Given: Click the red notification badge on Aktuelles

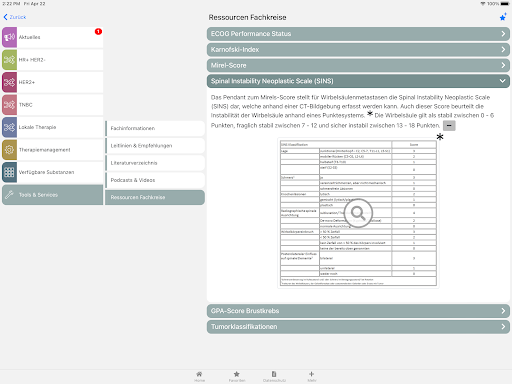Looking at the screenshot, I should [98, 31].
